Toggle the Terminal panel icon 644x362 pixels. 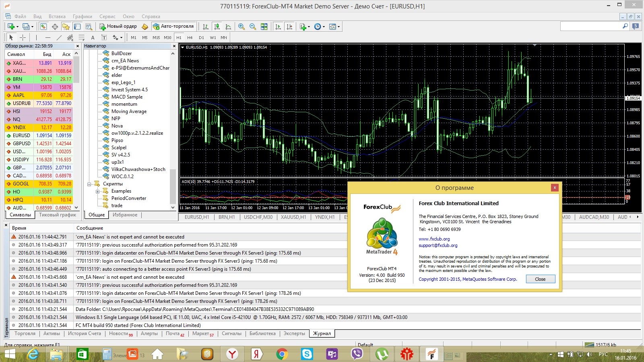pos(77,27)
